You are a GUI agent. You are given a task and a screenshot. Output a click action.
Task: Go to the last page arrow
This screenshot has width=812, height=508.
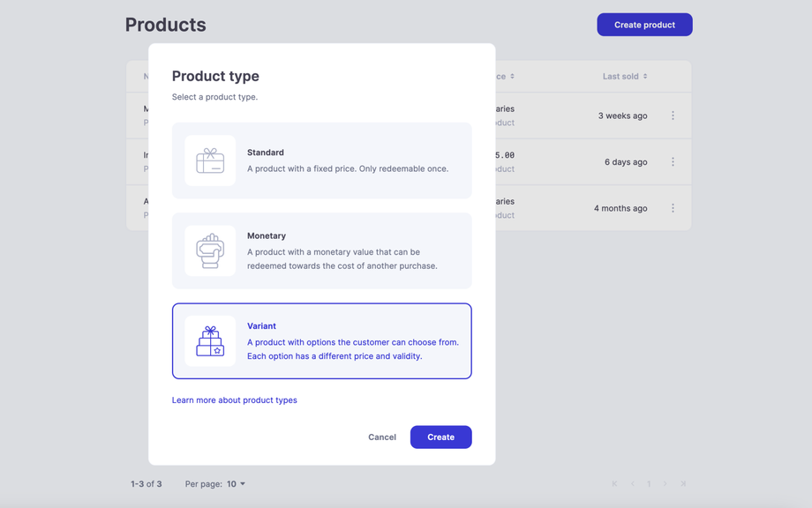[x=683, y=483]
